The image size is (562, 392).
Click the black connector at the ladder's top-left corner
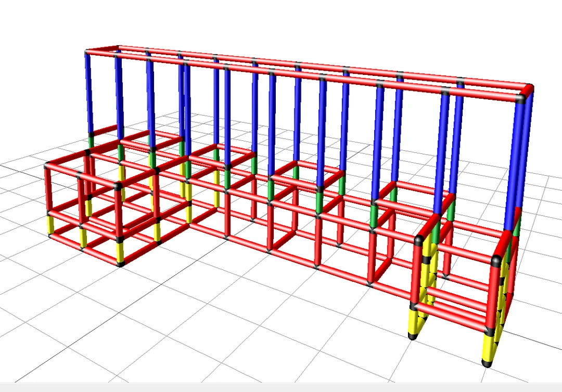click(419, 240)
